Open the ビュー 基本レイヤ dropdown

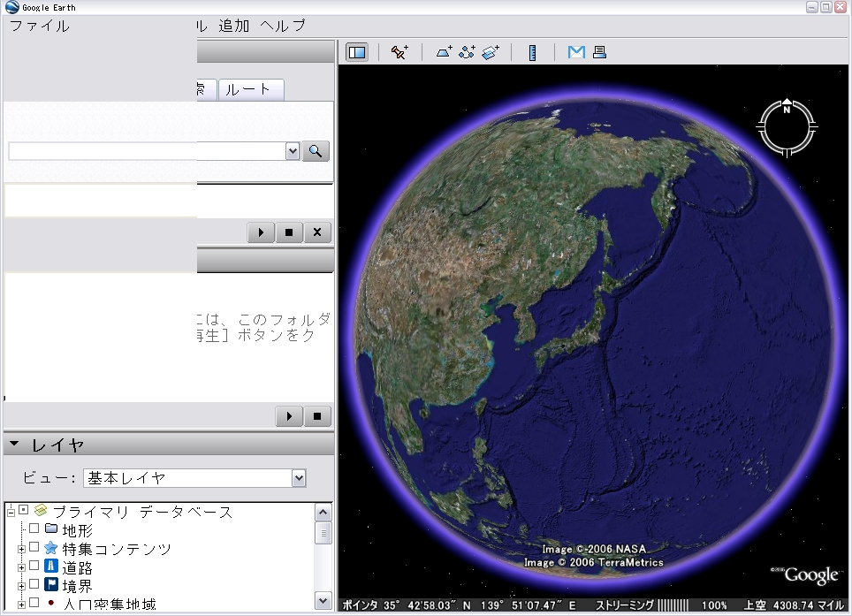[299, 478]
